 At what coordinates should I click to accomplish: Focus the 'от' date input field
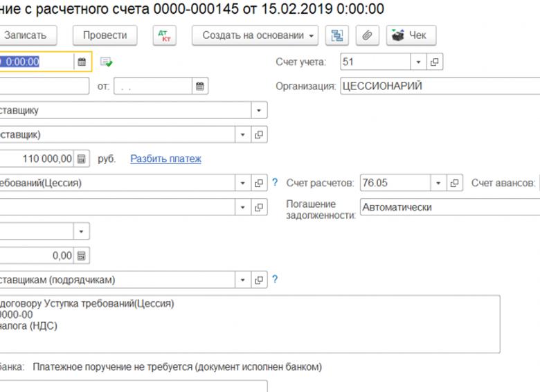[x=153, y=86]
